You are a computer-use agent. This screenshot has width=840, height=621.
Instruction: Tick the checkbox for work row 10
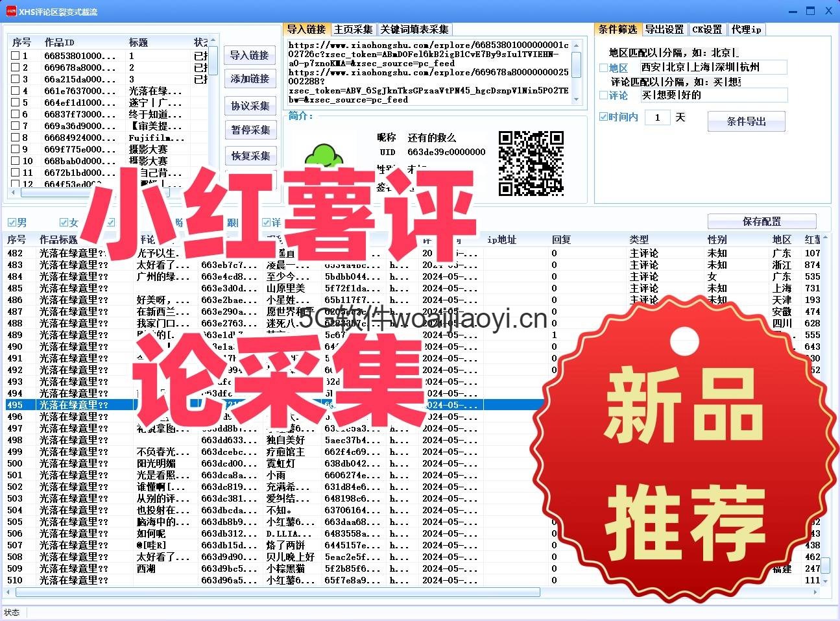click(16, 161)
